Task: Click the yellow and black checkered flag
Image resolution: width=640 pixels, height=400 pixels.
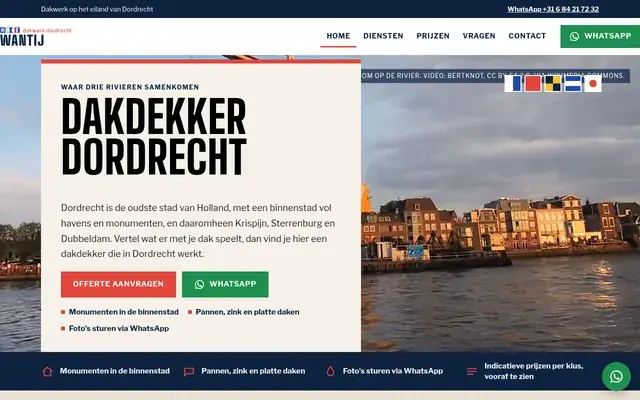Action: (553, 84)
